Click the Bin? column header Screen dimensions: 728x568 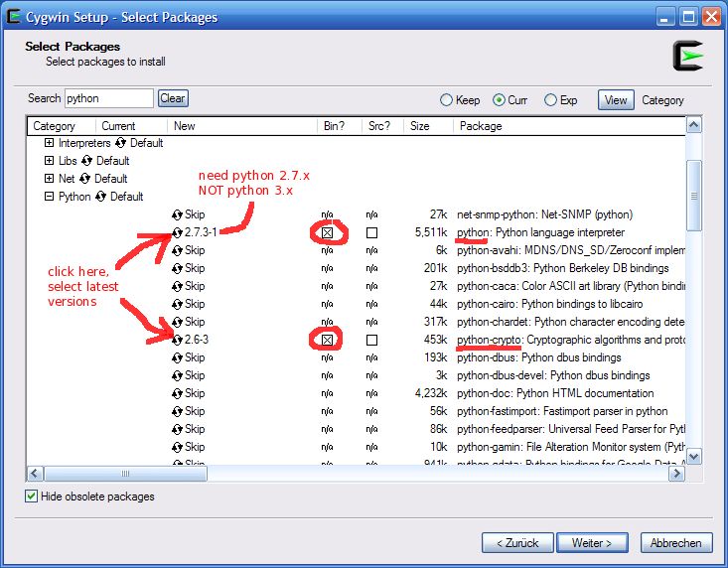click(340, 126)
